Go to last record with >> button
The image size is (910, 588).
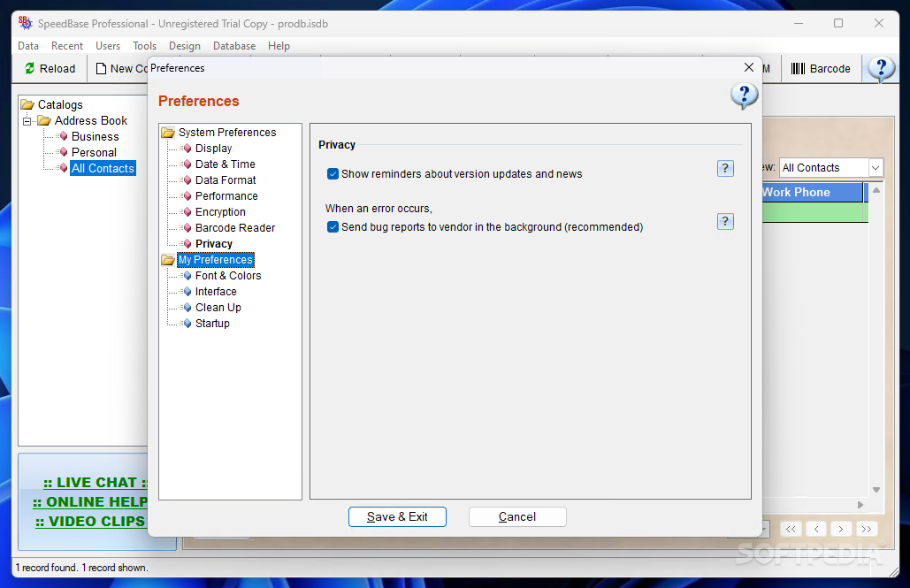(x=867, y=529)
